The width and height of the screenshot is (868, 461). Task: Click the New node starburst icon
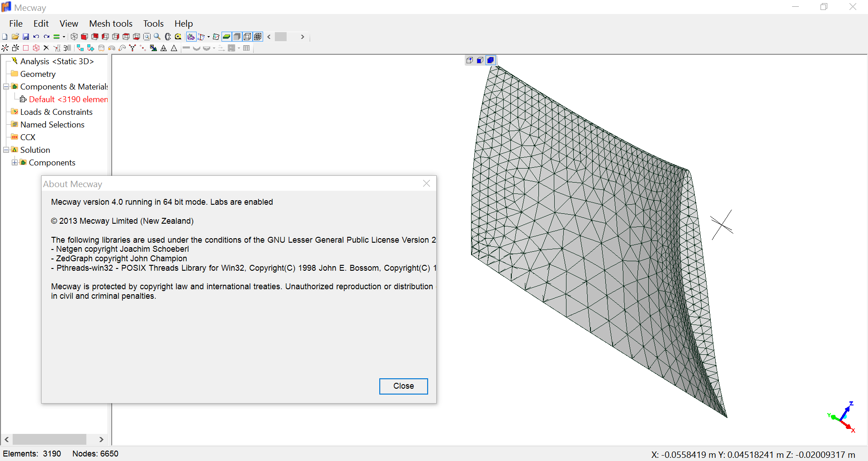(5, 48)
